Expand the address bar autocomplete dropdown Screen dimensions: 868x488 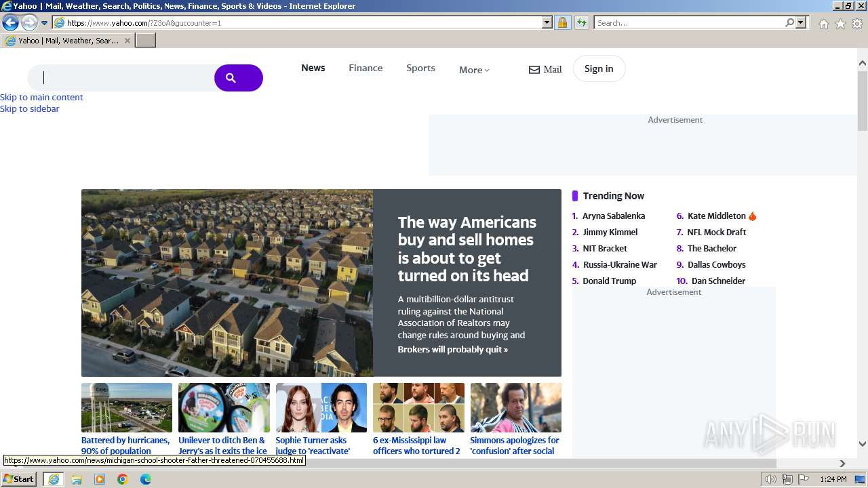(547, 23)
